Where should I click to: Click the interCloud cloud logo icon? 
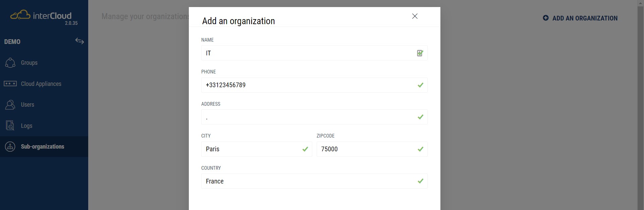[20, 15]
